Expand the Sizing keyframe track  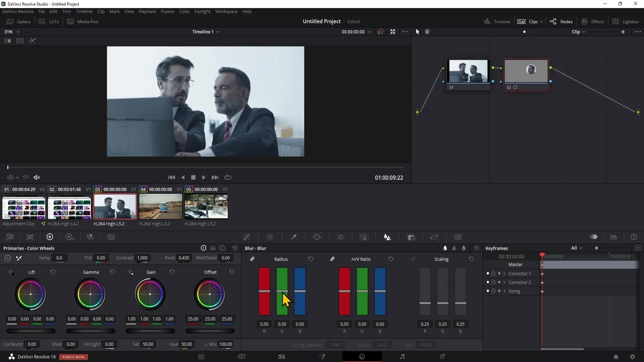(x=504, y=291)
